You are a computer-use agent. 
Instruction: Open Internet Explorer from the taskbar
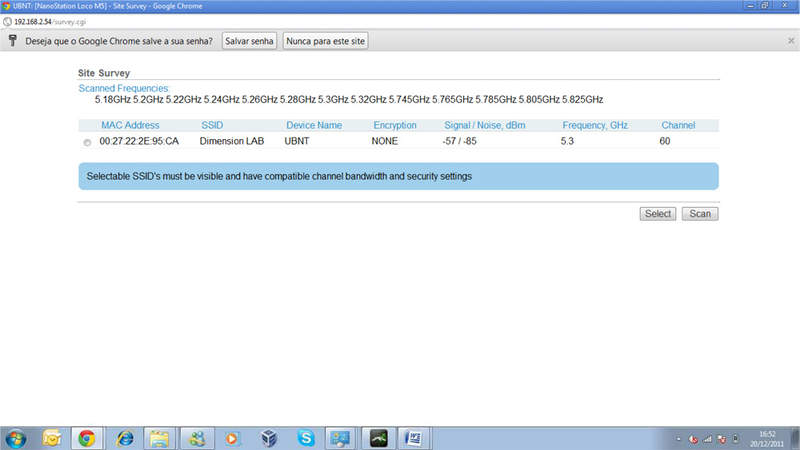click(124, 438)
